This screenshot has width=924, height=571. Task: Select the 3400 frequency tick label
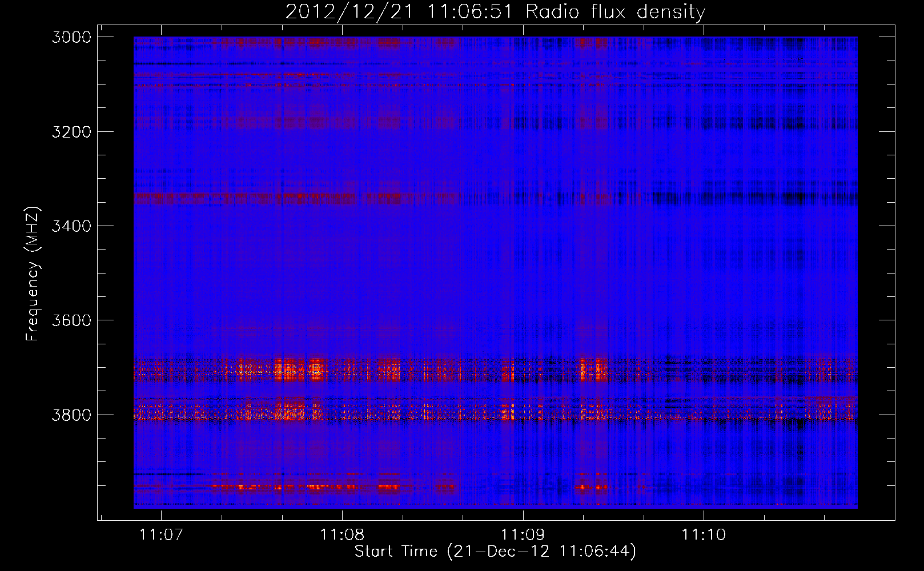71,226
